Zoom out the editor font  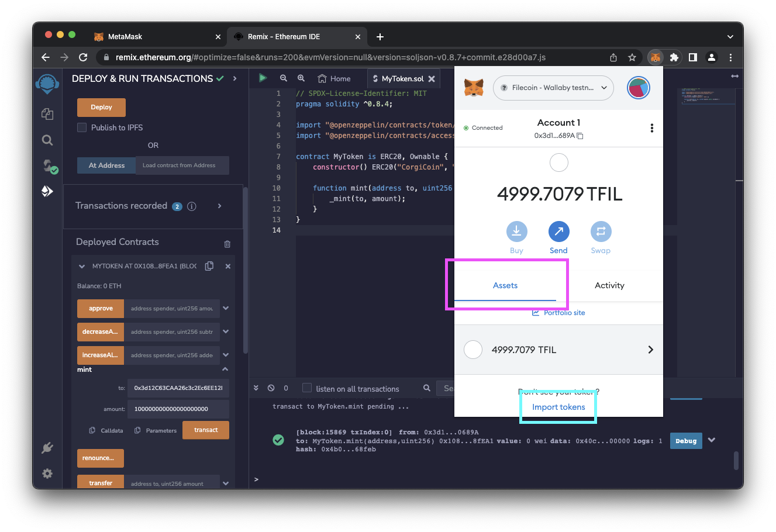[x=284, y=78]
